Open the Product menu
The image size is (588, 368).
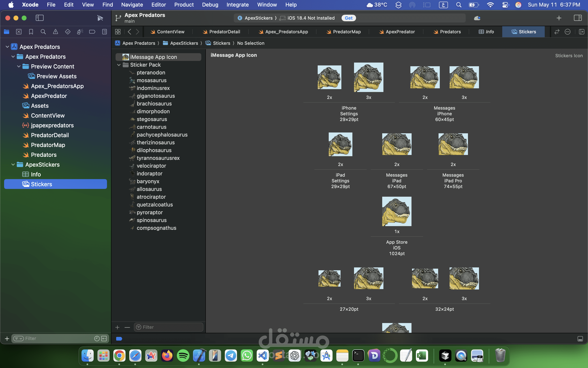[x=184, y=5]
